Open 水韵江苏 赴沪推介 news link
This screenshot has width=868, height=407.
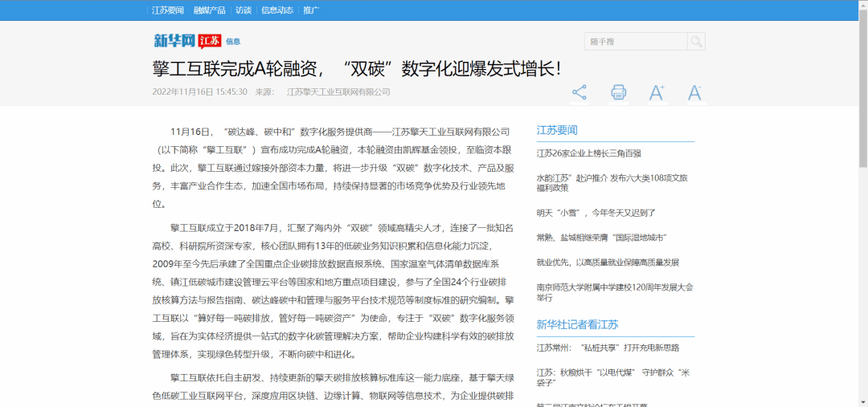[612, 183]
